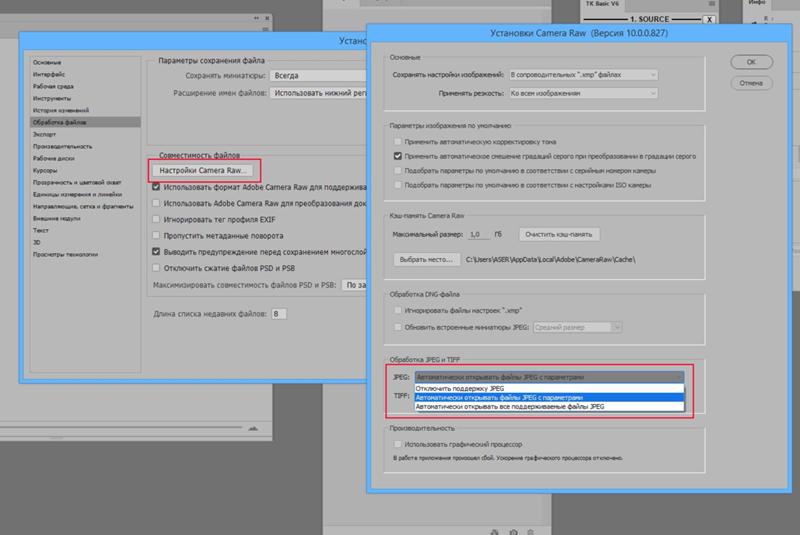Uncheck 'Применить автоматическое смешение градаций серого'
This screenshot has height=535, width=800.
point(397,156)
